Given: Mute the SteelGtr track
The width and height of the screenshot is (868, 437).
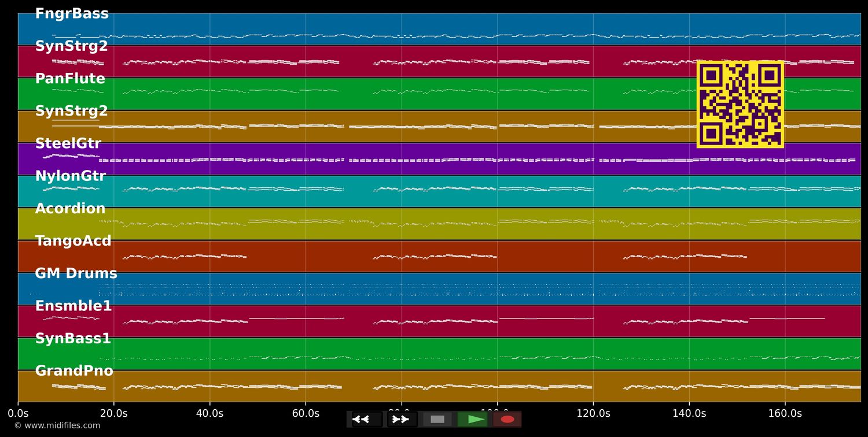Looking at the screenshot, I should 68,143.
